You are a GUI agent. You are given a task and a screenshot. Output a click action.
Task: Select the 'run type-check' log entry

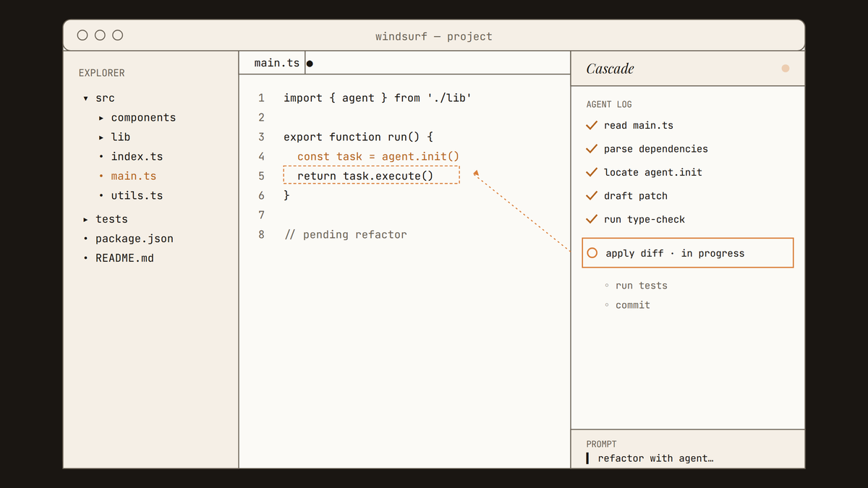point(644,220)
